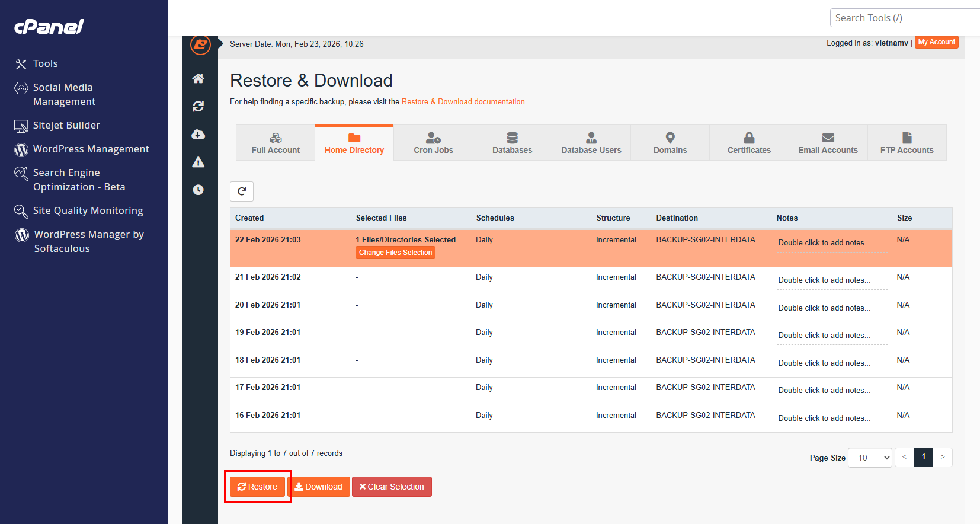Select the Email Accounts tab
This screenshot has width=980, height=524.
coord(828,143)
